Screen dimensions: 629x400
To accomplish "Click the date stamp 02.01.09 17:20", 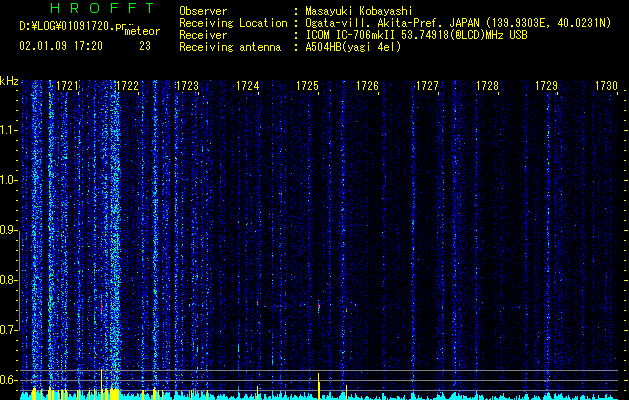I will click(61, 46).
